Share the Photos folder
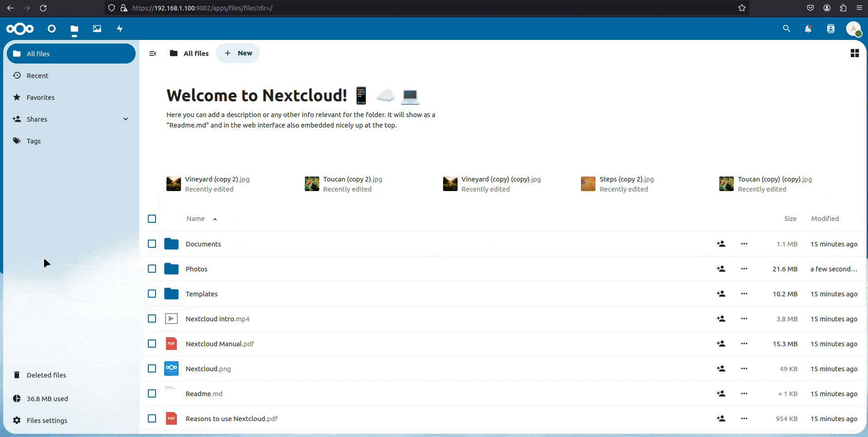Screen dimensions: 868x437 click(x=721, y=269)
